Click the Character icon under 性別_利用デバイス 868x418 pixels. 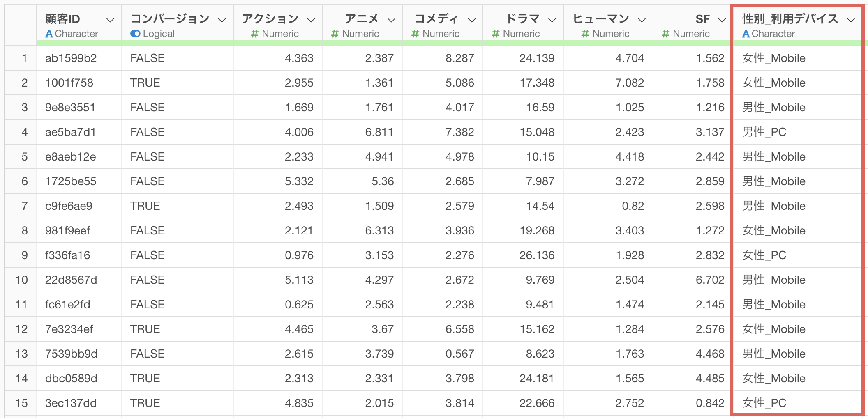(x=746, y=34)
